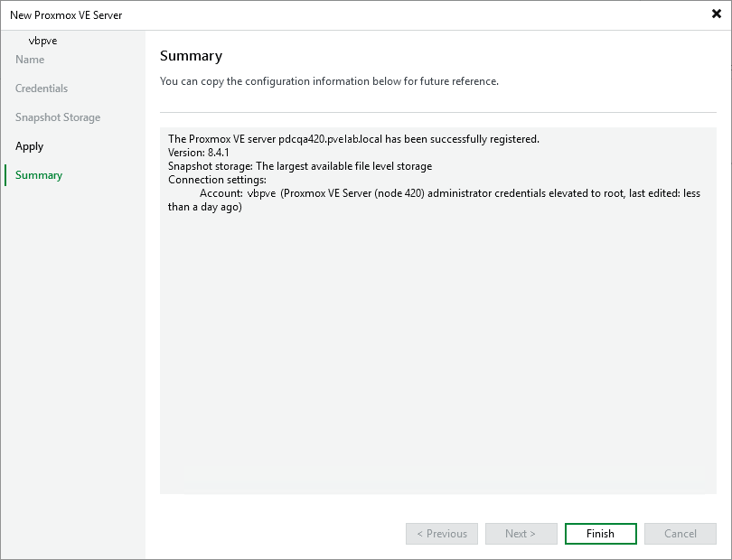Open the Apply step
Screen dimensions: 732x560
tap(29, 145)
